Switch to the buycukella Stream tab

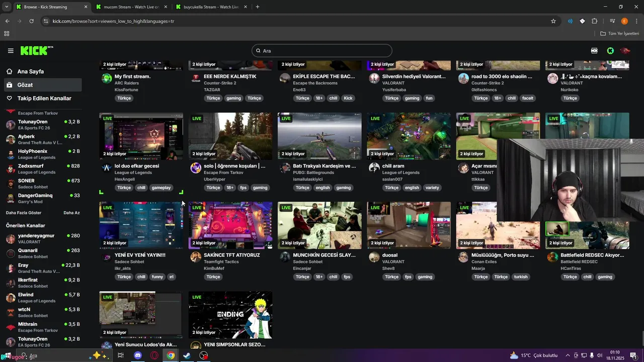(x=212, y=7)
